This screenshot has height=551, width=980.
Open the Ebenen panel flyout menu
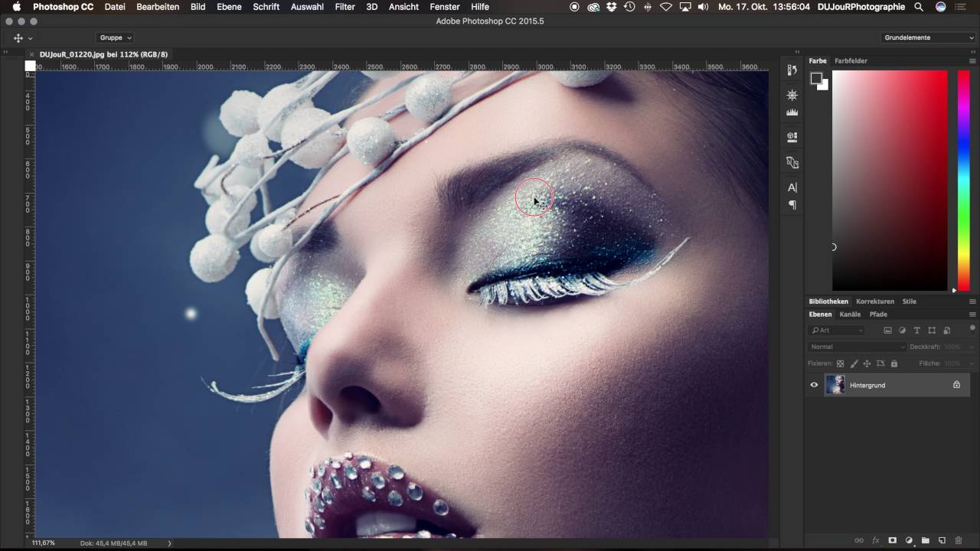pyautogui.click(x=972, y=315)
